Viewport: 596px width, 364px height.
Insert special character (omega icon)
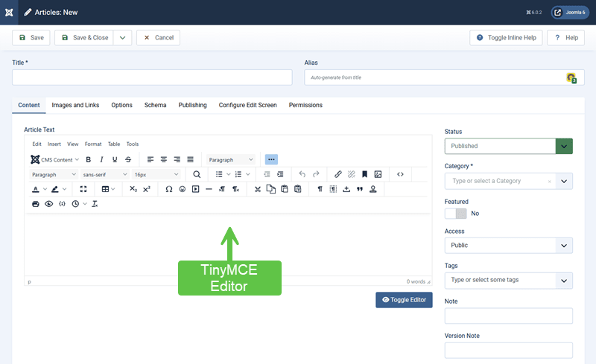169,189
